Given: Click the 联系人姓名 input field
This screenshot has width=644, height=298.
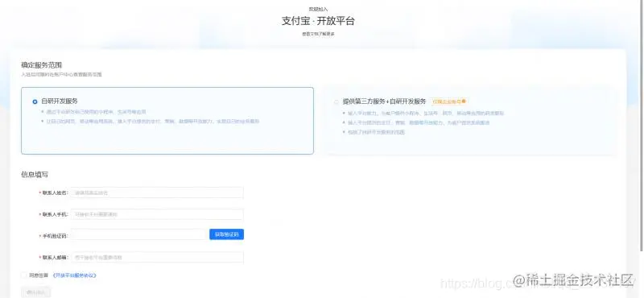Looking at the screenshot, I should (157, 192).
